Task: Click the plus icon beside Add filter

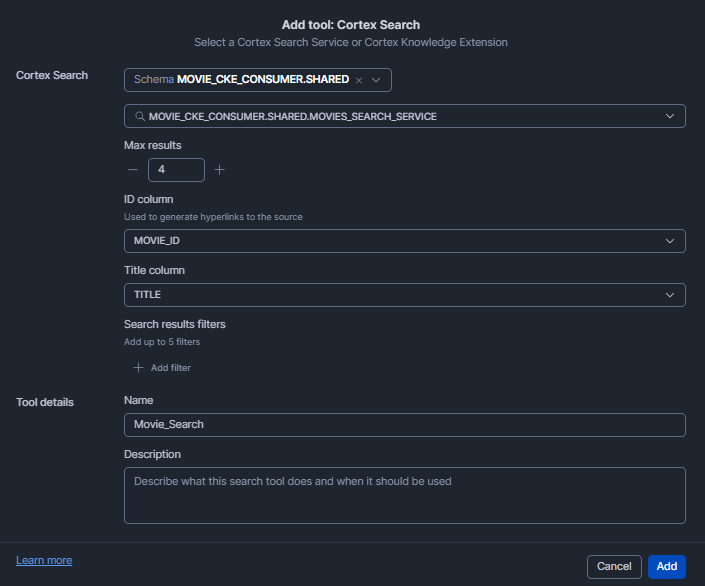Action: coord(138,368)
